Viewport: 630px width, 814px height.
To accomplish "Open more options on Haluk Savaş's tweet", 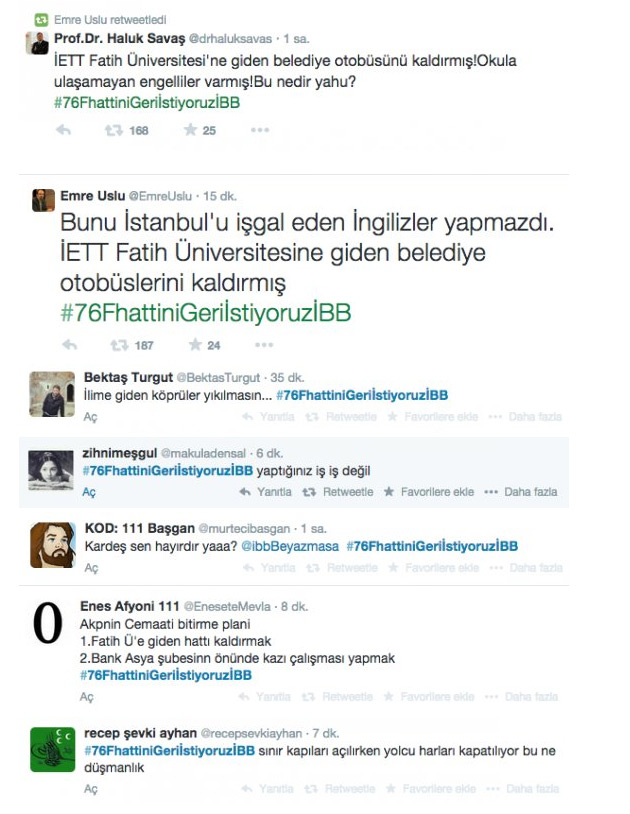I will click(260, 130).
